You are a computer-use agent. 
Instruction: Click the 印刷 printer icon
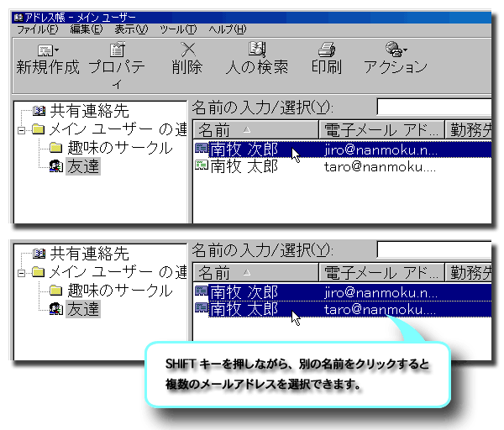327,50
